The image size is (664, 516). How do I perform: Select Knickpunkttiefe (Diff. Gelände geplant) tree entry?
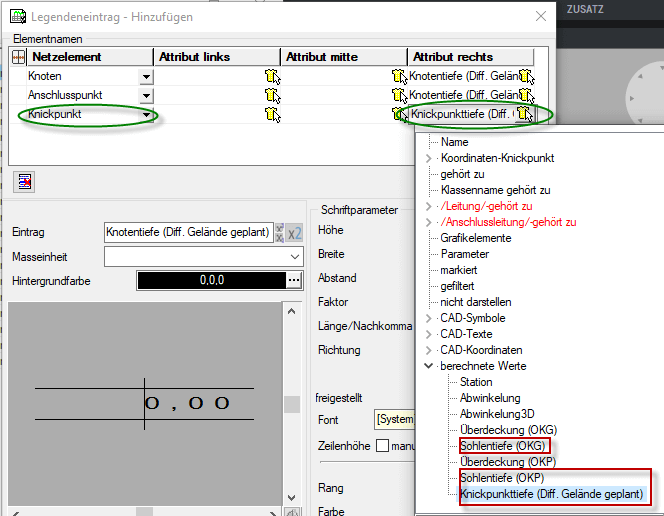pyautogui.click(x=551, y=494)
